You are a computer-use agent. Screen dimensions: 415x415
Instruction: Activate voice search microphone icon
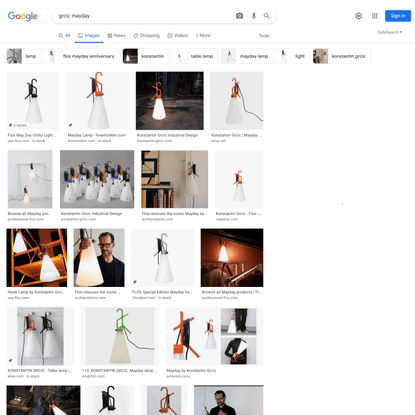(254, 16)
